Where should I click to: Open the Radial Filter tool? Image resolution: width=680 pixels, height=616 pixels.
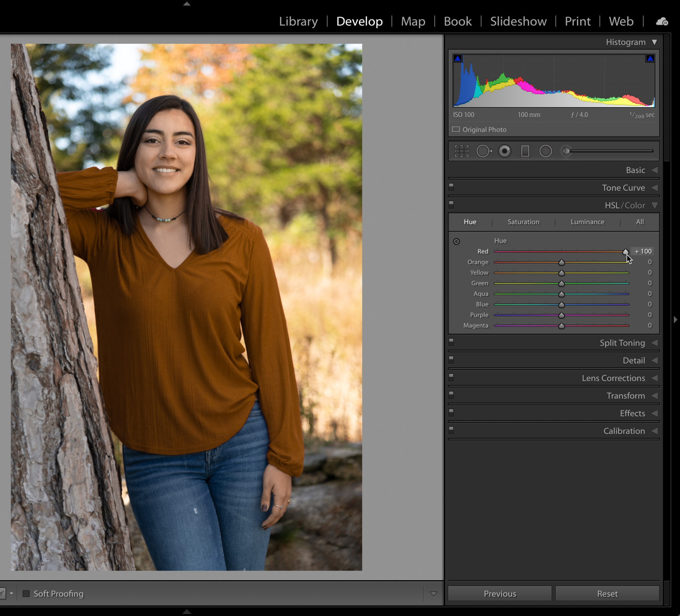click(546, 151)
